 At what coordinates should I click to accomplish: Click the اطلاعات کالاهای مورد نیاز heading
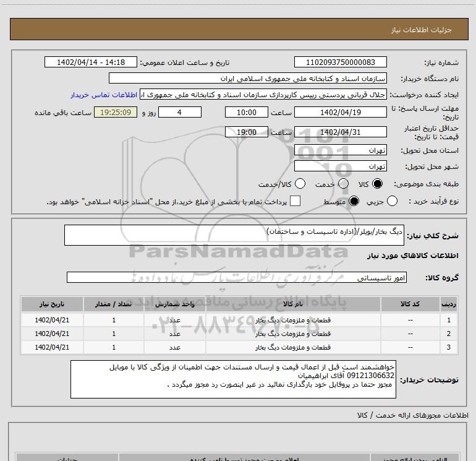click(x=412, y=256)
